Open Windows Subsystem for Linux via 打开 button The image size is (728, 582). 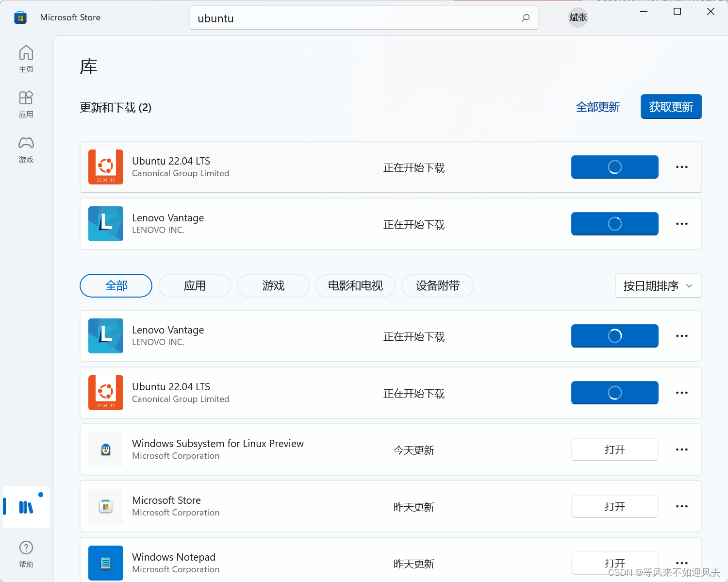614,449
